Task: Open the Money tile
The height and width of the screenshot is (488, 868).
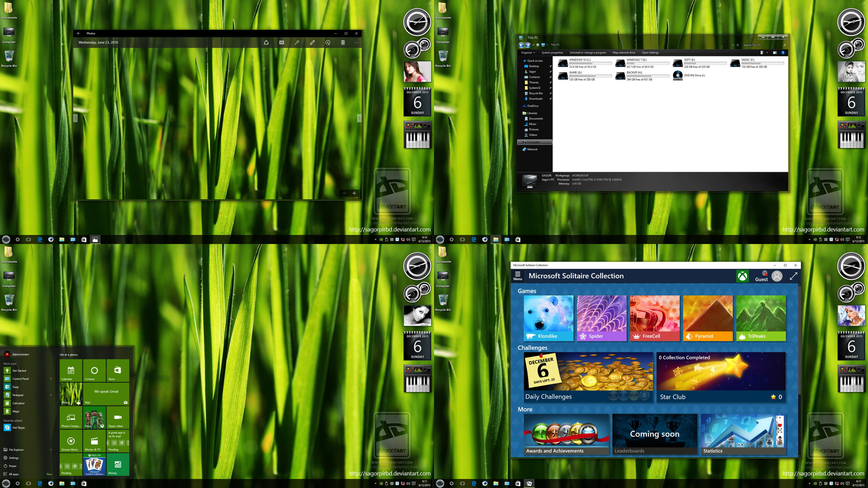Action: (118, 464)
